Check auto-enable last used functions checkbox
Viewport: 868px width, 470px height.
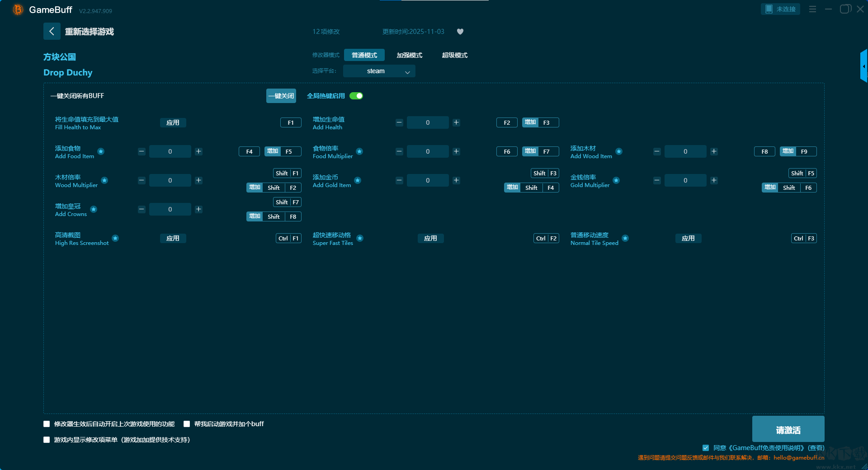(47, 424)
